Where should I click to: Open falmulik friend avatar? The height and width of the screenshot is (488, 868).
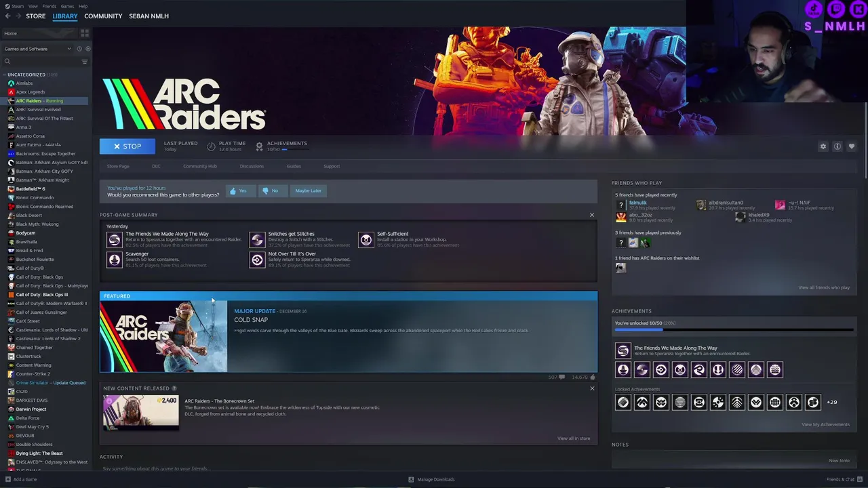(x=620, y=205)
